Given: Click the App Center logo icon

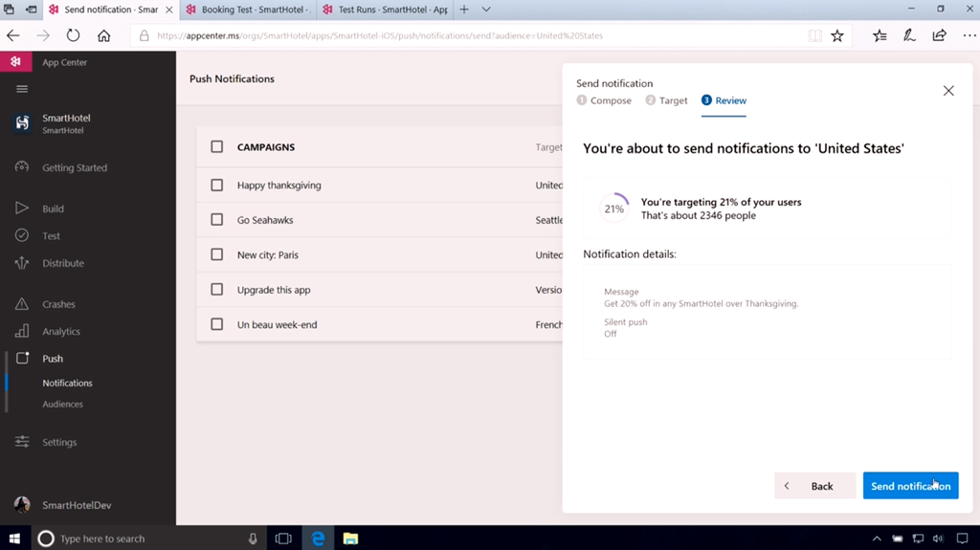Looking at the screenshot, I should pos(15,62).
